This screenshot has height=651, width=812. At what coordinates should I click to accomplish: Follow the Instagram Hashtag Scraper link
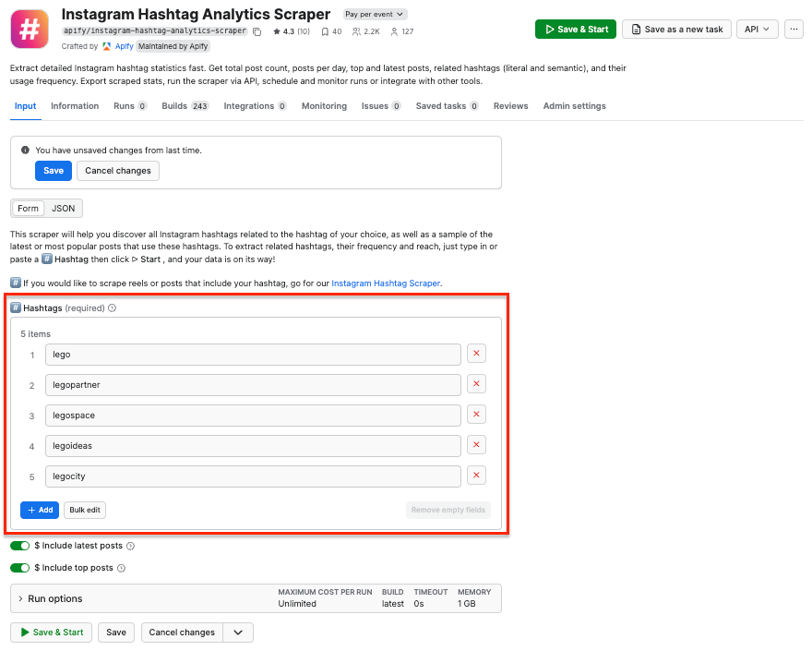[388, 282]
